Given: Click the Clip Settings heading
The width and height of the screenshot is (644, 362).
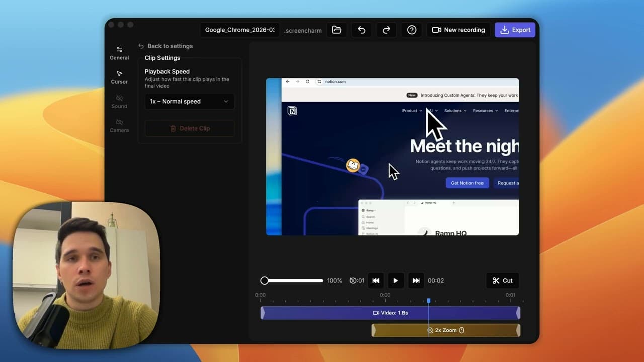Looking at the screenshot, I should tap(163, 58).
